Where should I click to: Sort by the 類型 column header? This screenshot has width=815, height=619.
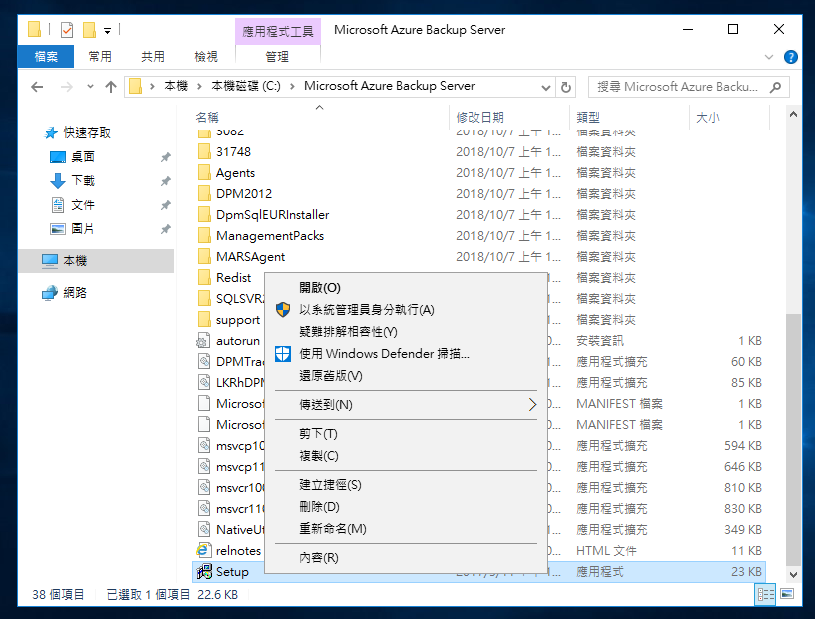[x=588, y=117]
